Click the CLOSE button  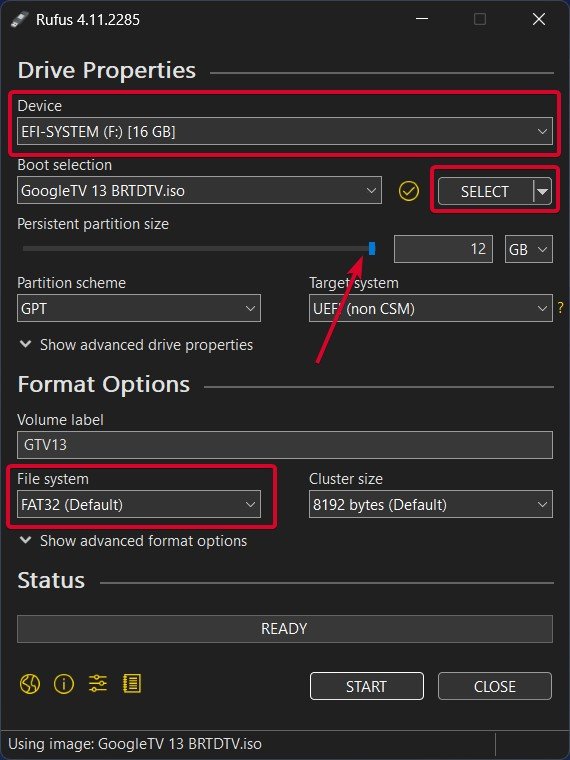pos(494,686)
